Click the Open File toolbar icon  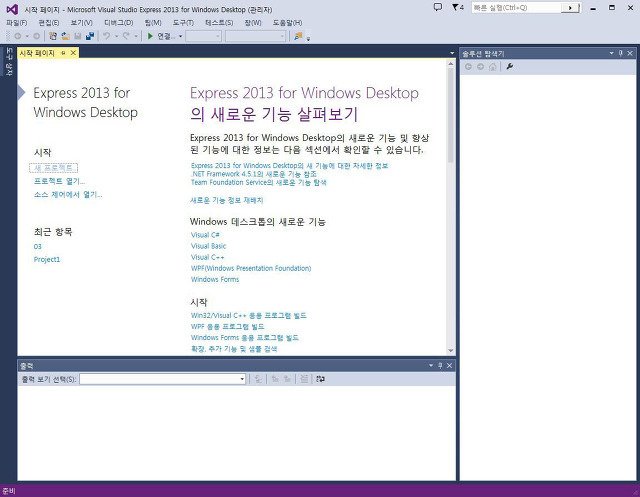(x=65, y=36)
